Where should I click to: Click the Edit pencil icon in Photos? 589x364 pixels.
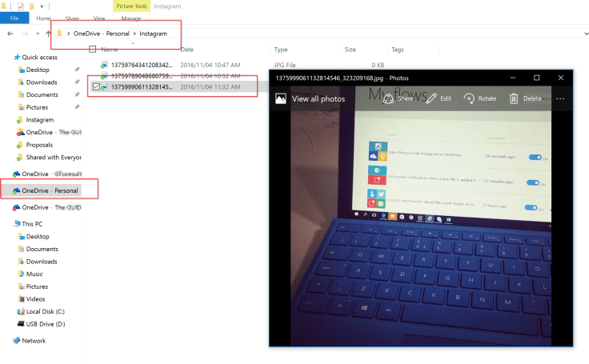click(x=431, y=98)
